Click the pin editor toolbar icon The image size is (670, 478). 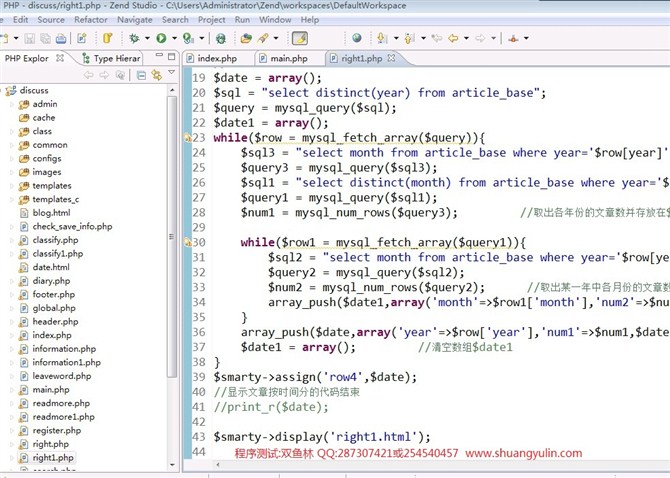click(x=513, y=38)
